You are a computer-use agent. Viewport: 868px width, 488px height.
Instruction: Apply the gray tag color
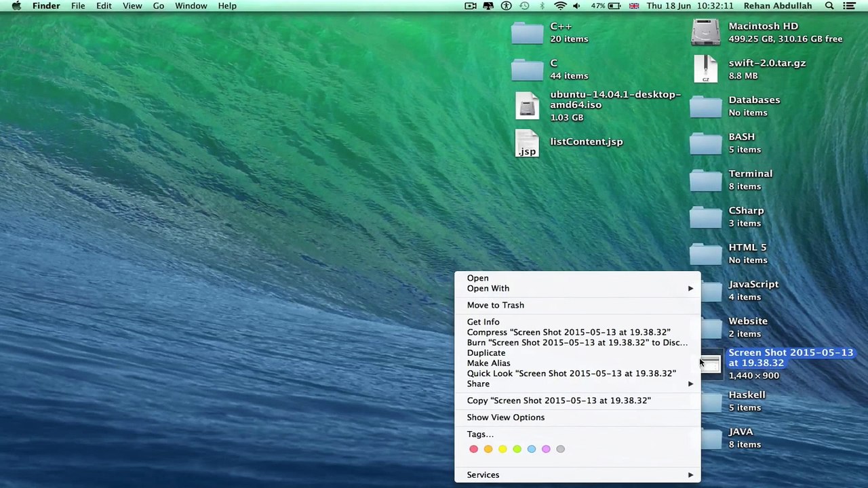tap(560, 449)
